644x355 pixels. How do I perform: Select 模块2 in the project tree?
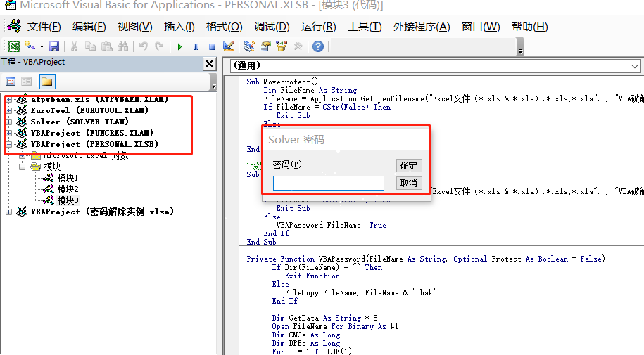point(68,189)
